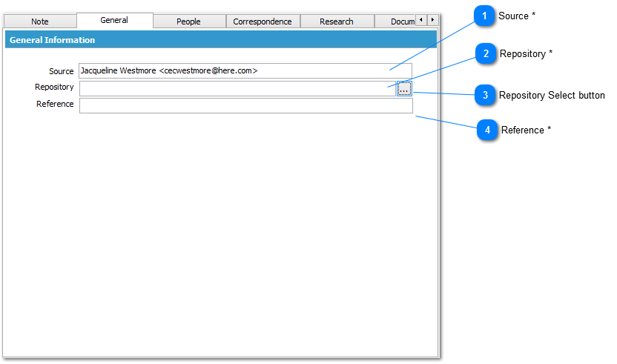Place cursor in the Reference field
This screenshot has height=364, width=617.
[x=245, y=106]
